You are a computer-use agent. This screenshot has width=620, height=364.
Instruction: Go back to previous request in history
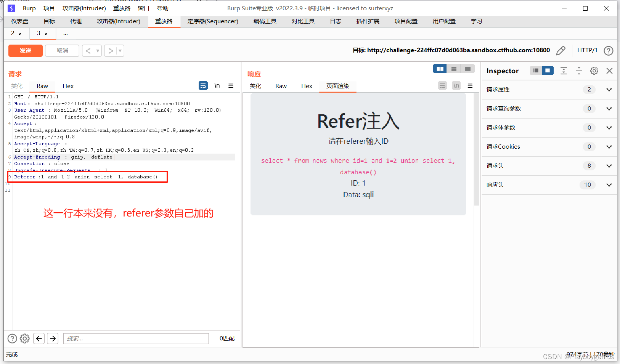(x=88, y=51)
